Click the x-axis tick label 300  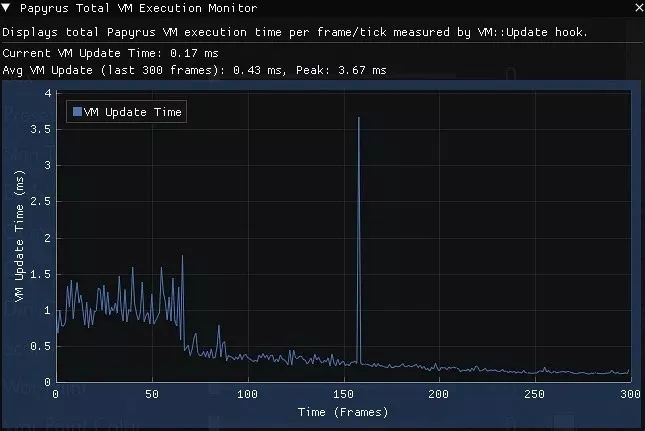coord(630,394)
